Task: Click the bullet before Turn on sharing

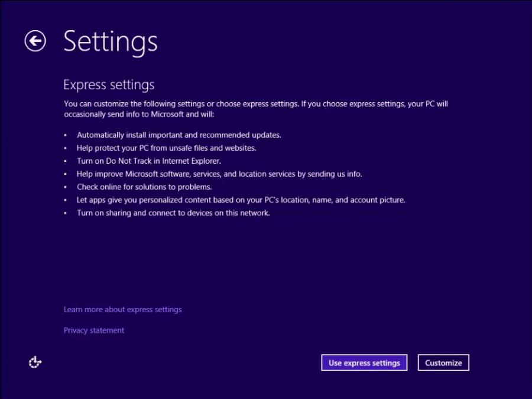Action: tap(65, 213)
